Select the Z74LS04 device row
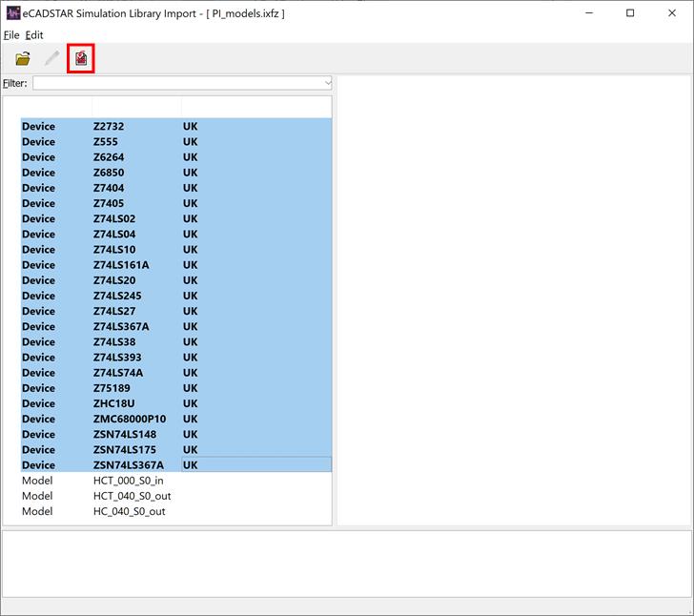The width and height of the screenshot is (694, 616). coord(176,234)
